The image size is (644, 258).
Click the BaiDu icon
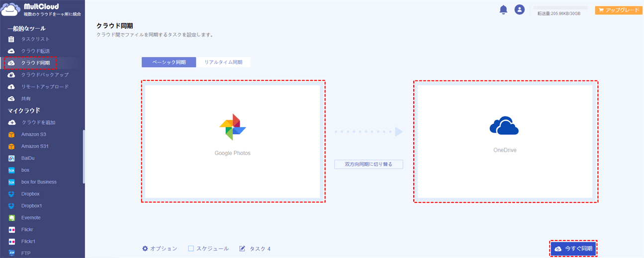click(11, 158)
